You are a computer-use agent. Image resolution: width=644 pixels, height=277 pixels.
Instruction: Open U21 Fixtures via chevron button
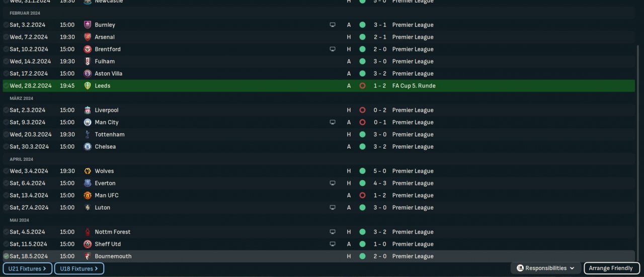27,268
